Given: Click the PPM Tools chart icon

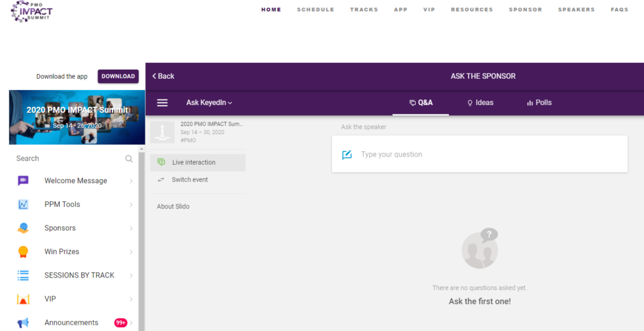Looking at the screenshot, I should coord(23,205).
